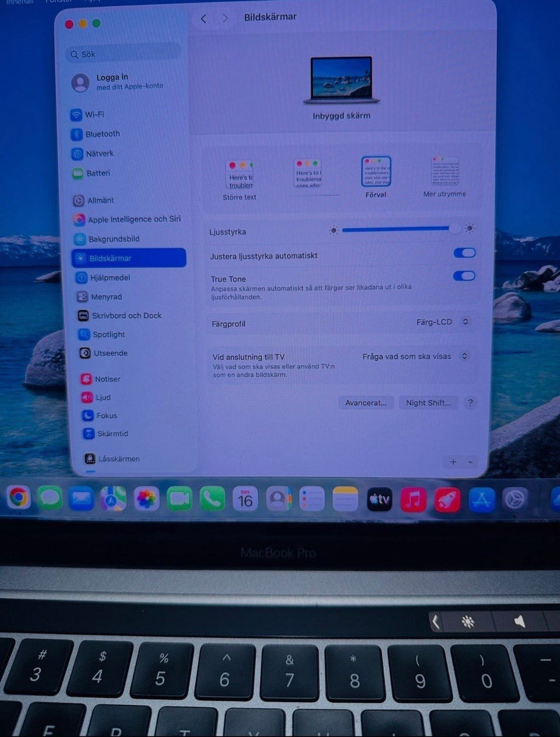Open Apple Intelligence och Siri
Image resolution: width=560 pixels, height=737 pixels.
pos(127,219)
